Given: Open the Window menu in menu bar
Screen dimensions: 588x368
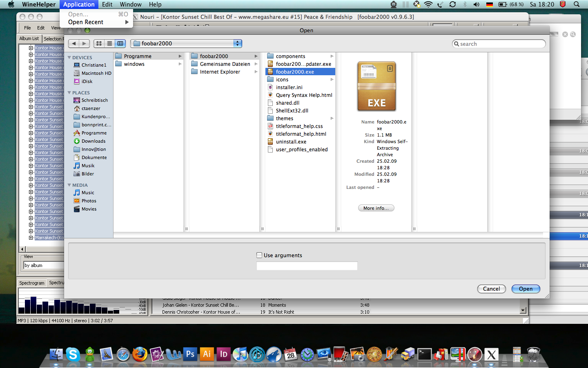Looking at the screenshot, I should pyautogui.click(x=131, y=4).
